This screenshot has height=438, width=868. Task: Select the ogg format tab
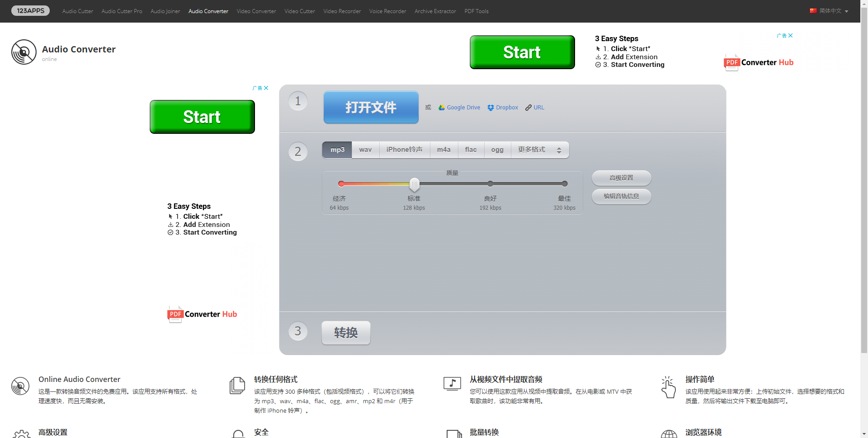497,150
